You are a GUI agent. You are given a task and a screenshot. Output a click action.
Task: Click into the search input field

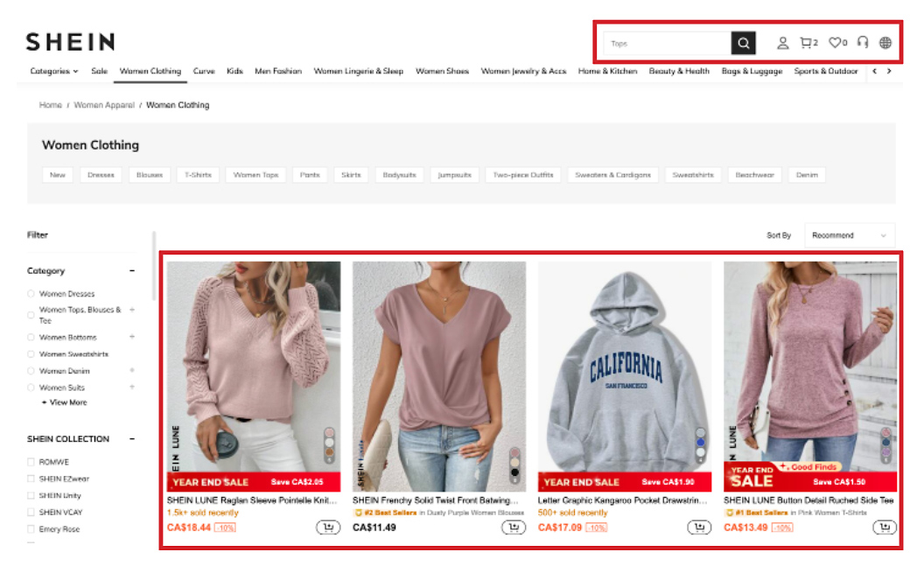(x=667, y=43)
